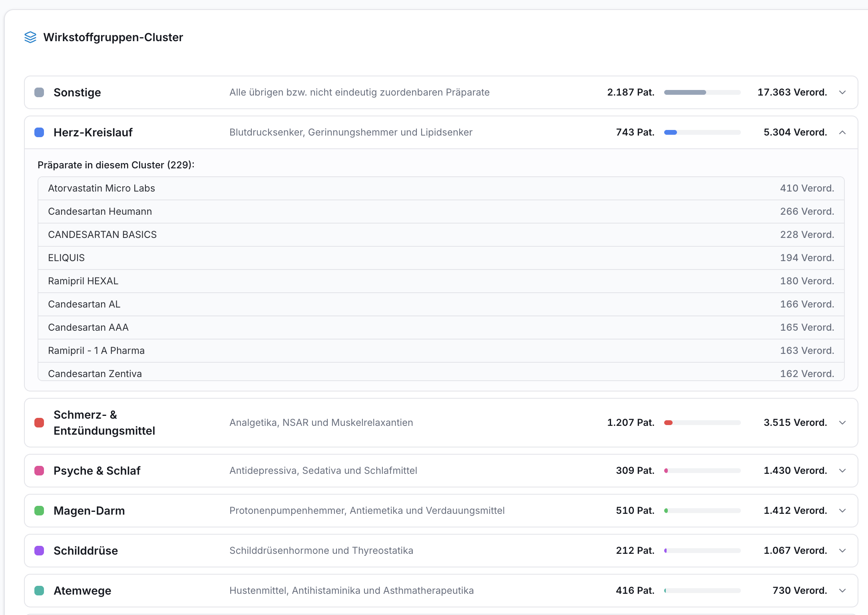Click the green Magen-Darm color swatch

pos(39,511)
